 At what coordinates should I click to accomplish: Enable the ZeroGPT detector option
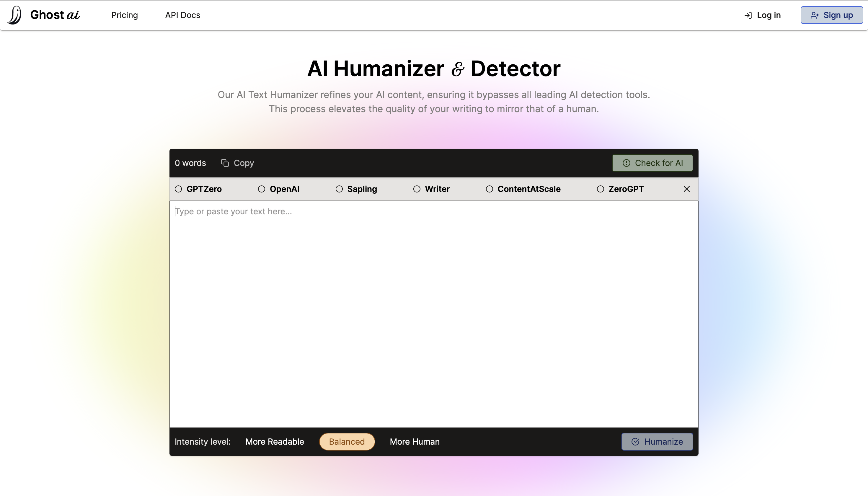click(600, 188)
